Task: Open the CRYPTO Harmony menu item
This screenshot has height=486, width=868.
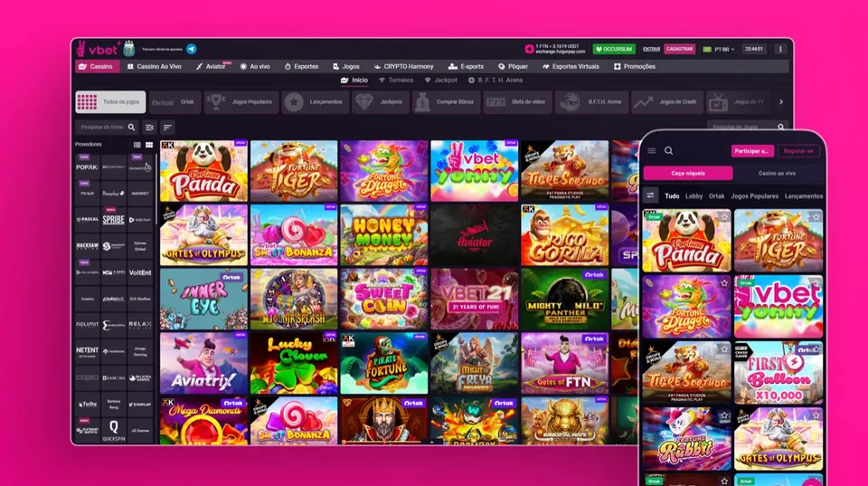Action: (x=403, y=66)
